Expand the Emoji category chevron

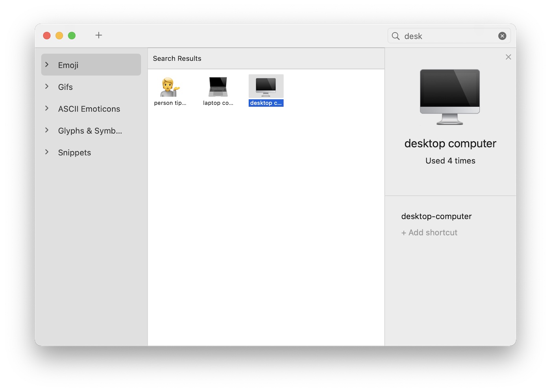pos(47,65)
